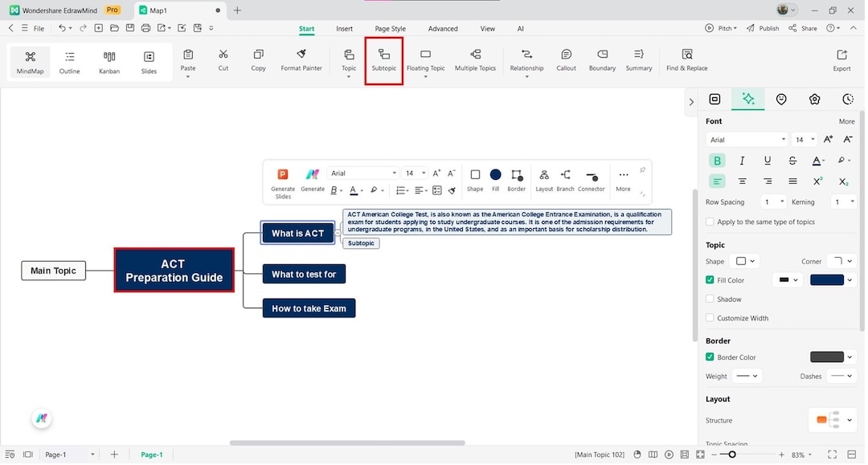Image resolution: width=868 pixels, height=465 pixels.
Task: Open Connector option in floating toolbar
Action: (592, 180)
